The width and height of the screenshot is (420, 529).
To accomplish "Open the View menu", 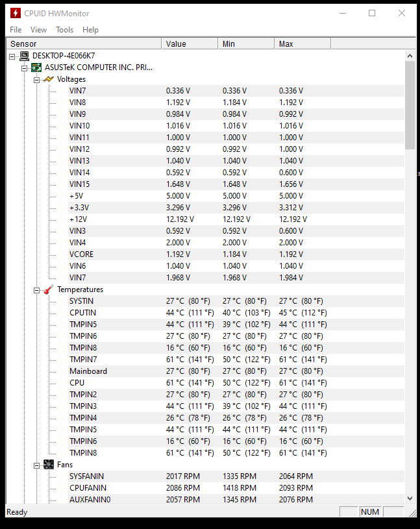I will pyautogui.click(x=38, y=30).
